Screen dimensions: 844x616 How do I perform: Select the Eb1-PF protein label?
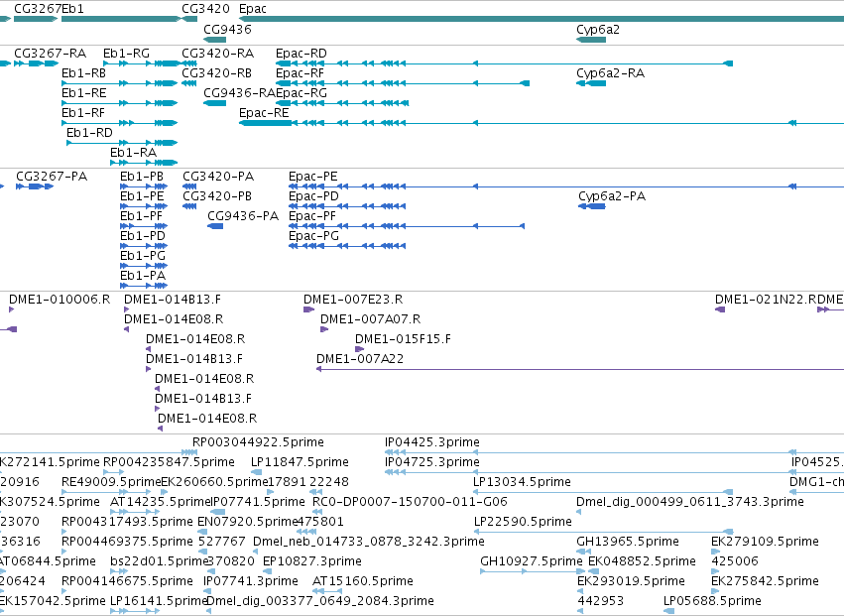tap(142, 216)
